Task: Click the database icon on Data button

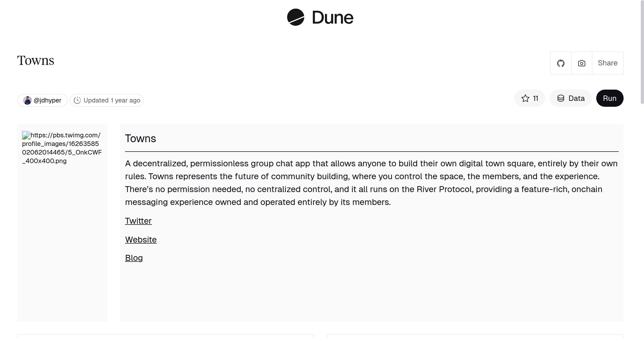Action: (561, 98)
